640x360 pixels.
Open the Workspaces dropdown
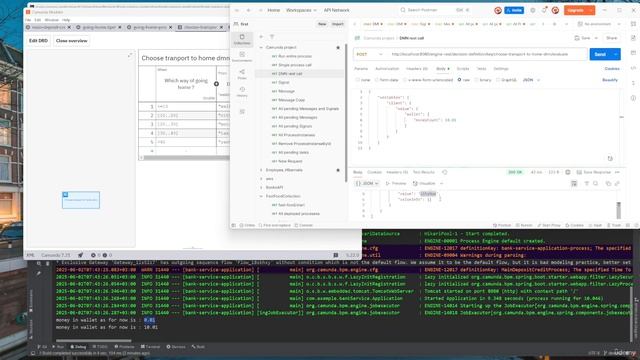click(x=301, y=10)
